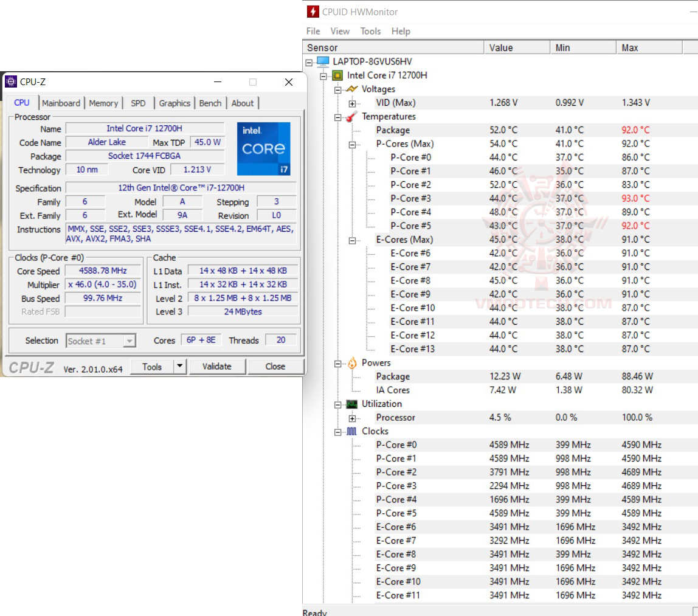Expand the Processor utilization entry
Viewport: 698px width, 616px height.
(352, 418)
